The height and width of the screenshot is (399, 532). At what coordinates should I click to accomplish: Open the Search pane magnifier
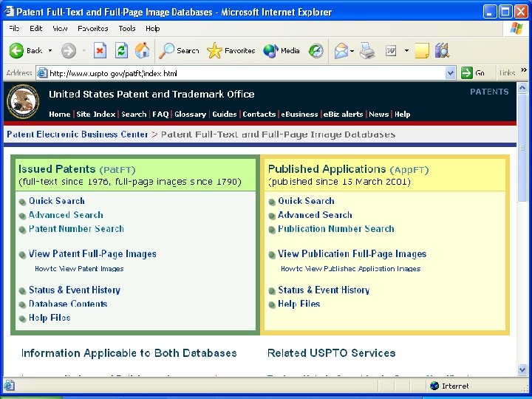[166, 51]
